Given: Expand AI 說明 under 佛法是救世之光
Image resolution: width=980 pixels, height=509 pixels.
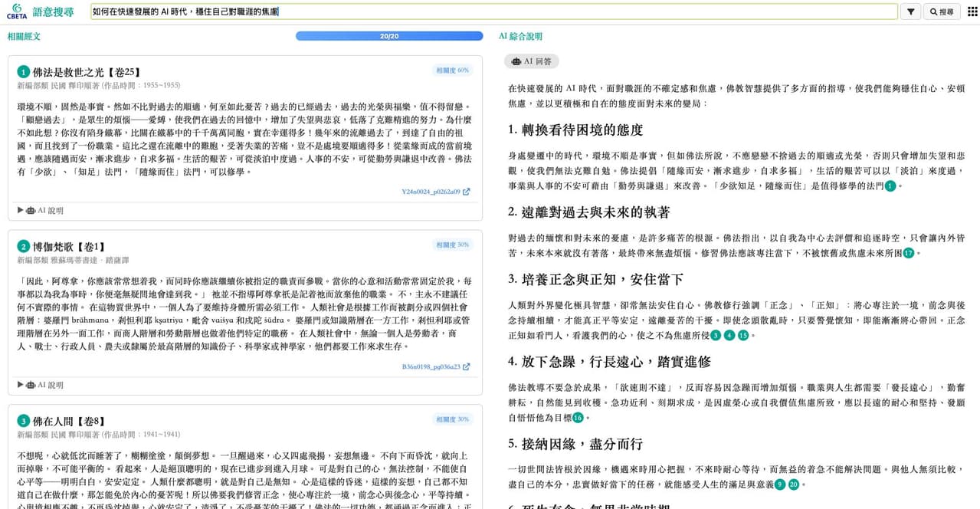Looking at the screenshot, I should tap(40, 210).
